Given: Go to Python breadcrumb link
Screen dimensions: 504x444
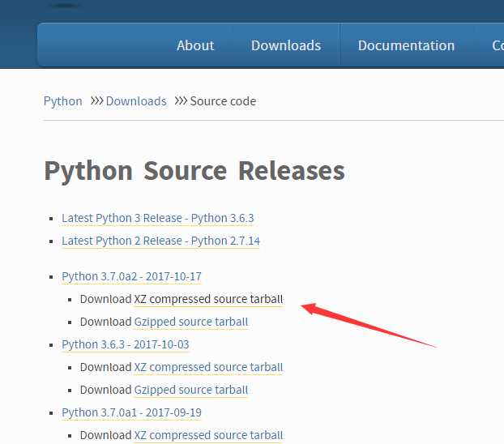Looking at the screenshot, I should tap(62, 101).
